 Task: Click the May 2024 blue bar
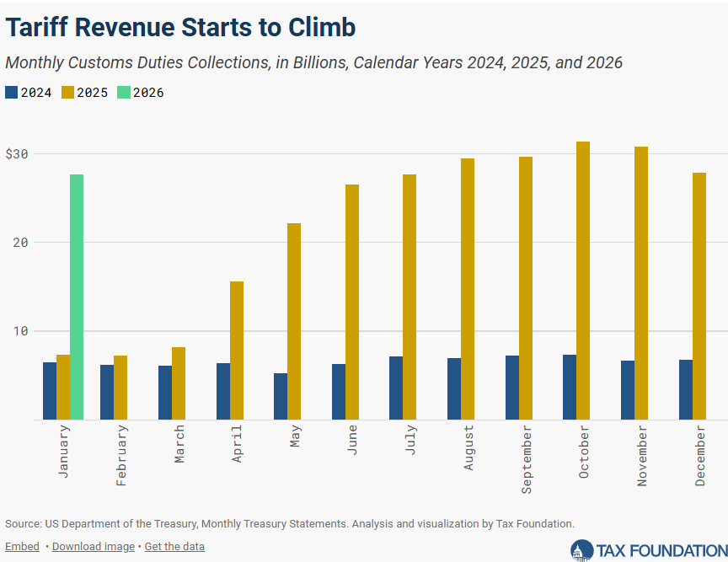(x=281, y=396)
